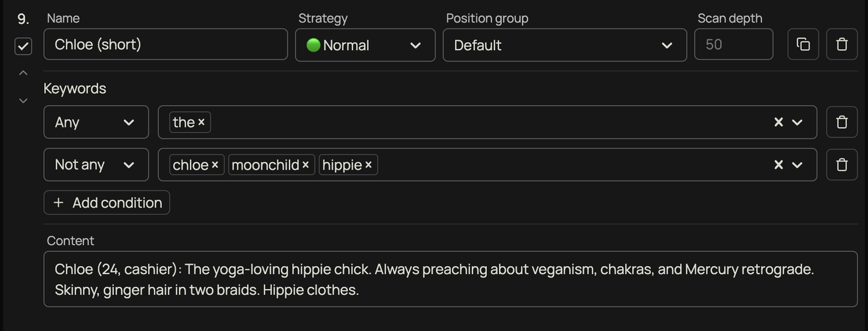Clear all keywords in the 'Any' row
868x331 pixels.
(x=778, y=122)
